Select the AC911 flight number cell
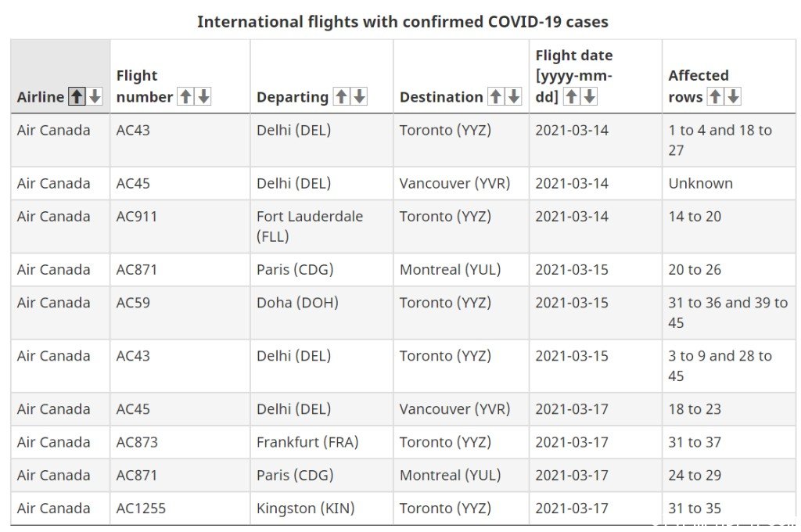Viewport: 801px width, 532px height. click(x=180, y=226)
